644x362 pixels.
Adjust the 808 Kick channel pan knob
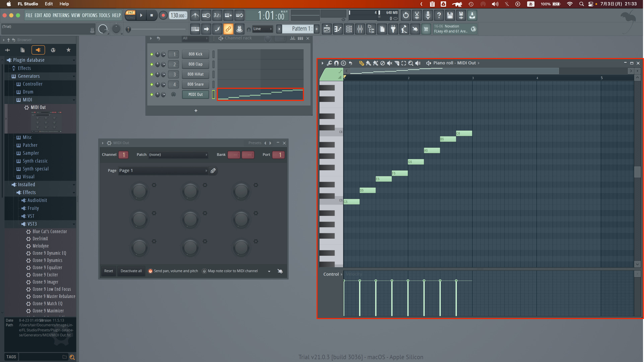[157, 54]
